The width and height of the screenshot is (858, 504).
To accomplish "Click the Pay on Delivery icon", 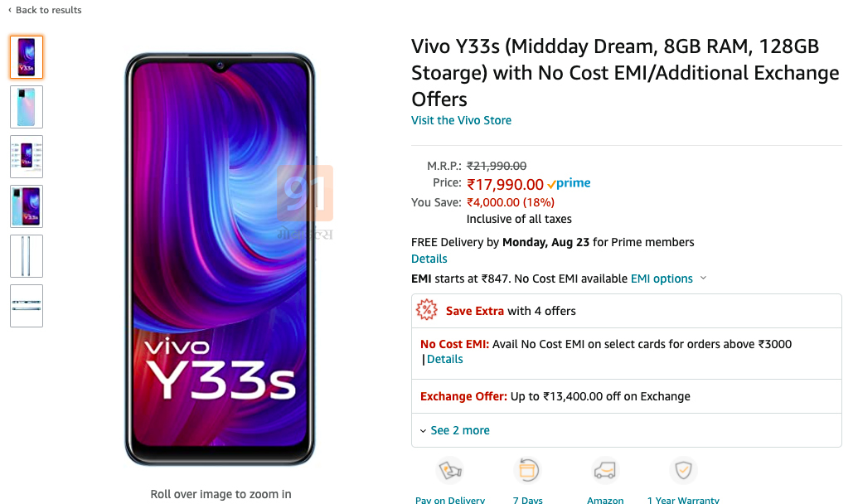I will [450, 470].
